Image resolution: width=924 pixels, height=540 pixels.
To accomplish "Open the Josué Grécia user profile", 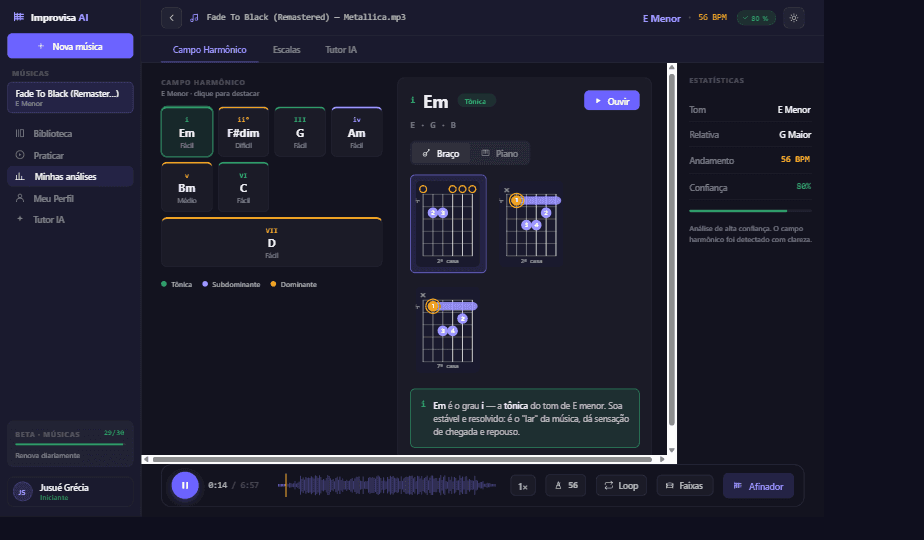I will click(70, 492).
